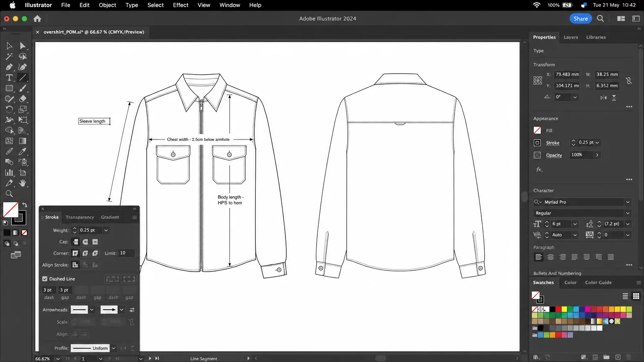Viewport: 644px width, 362px height.
Task: Select the Rotate tool
Action: [9, 109]
